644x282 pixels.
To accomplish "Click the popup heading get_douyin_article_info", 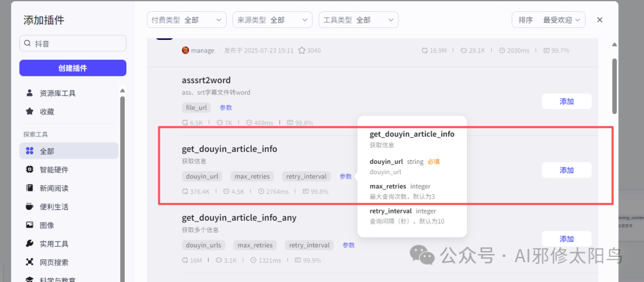I will point(412,134).
